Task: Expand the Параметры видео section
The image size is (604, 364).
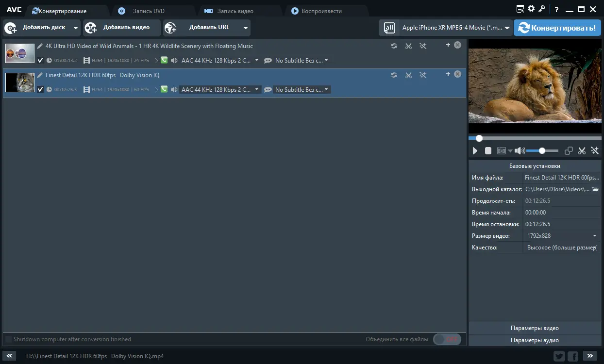Action: pyautogui.click(x=535, y=328)
